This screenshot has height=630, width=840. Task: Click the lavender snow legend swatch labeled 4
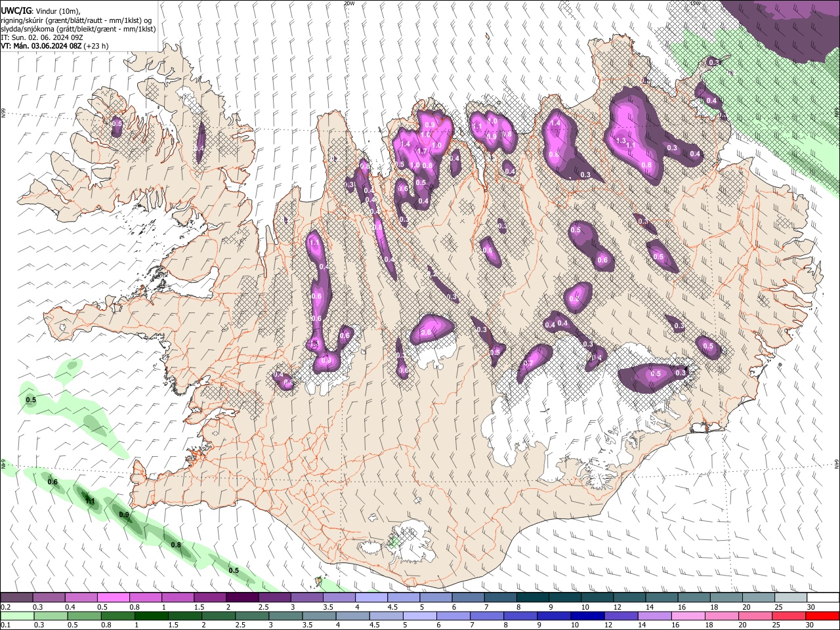pyautogui.click(x=371, y=598)
